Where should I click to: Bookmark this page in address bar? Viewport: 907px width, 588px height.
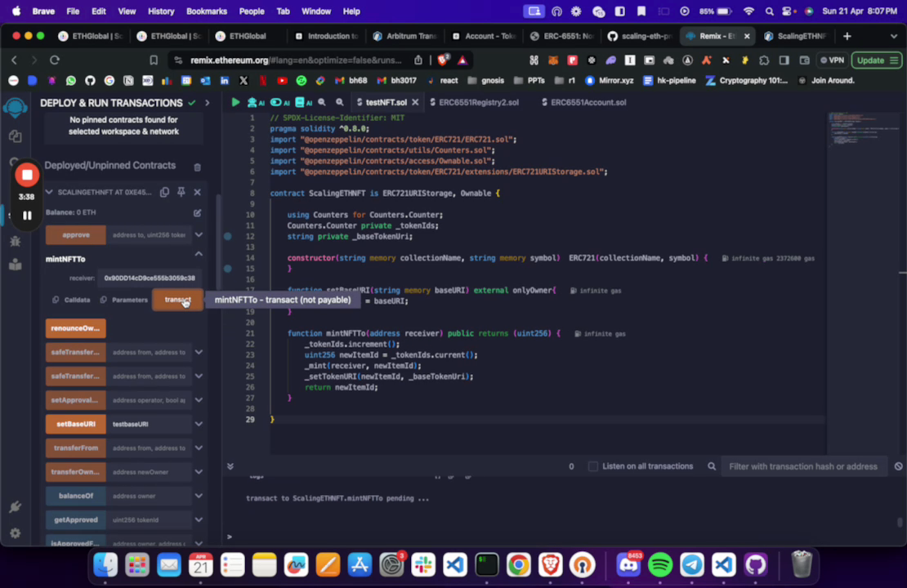[154, 60]
